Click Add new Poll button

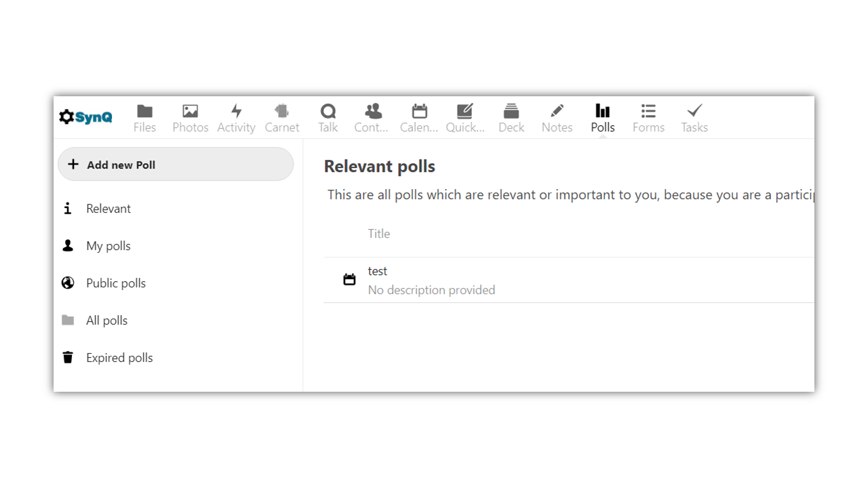pos(176,165)
